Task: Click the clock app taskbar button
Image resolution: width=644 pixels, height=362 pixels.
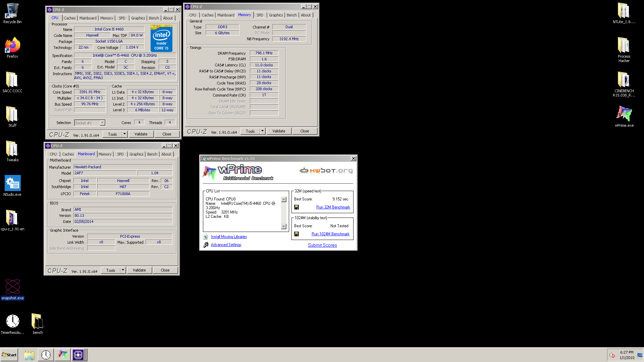Action: click(x=46, y=355)
